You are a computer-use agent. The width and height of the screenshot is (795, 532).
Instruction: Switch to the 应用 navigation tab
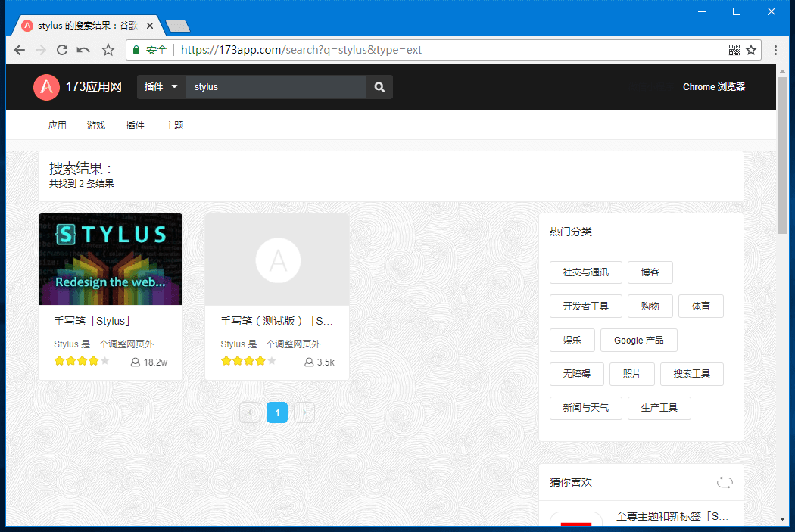click(57, 125)
